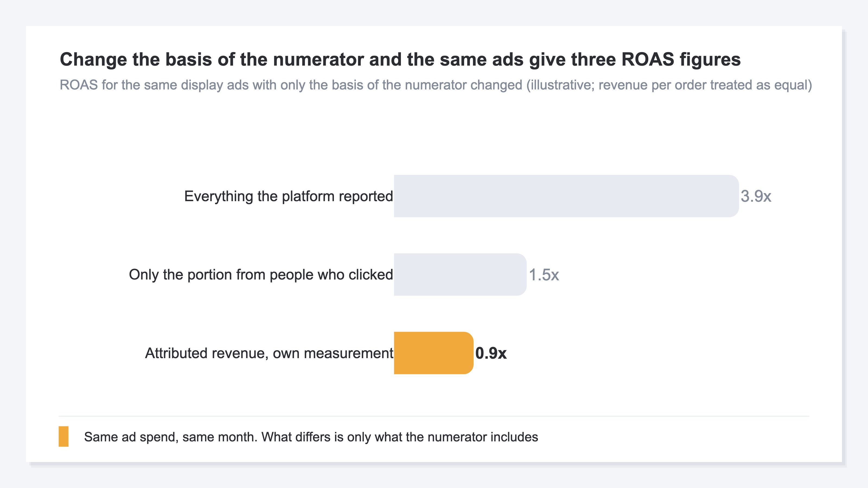Click the 3.9x platform reported bar
The image size is (868, 488).
click(x=566, y=196)
